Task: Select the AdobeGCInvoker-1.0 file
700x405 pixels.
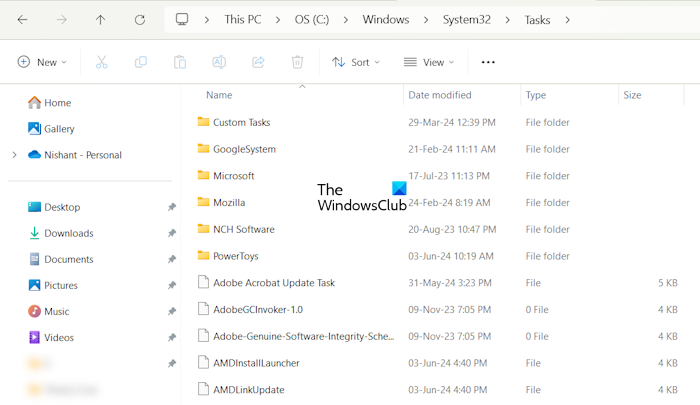Action: click(x=258, y=310)
